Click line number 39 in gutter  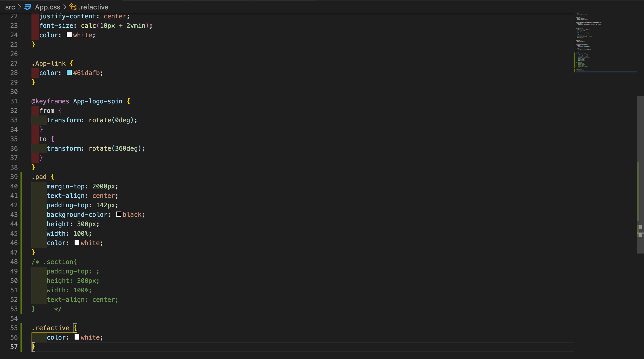pyautogui.click(x=14, y=177)
